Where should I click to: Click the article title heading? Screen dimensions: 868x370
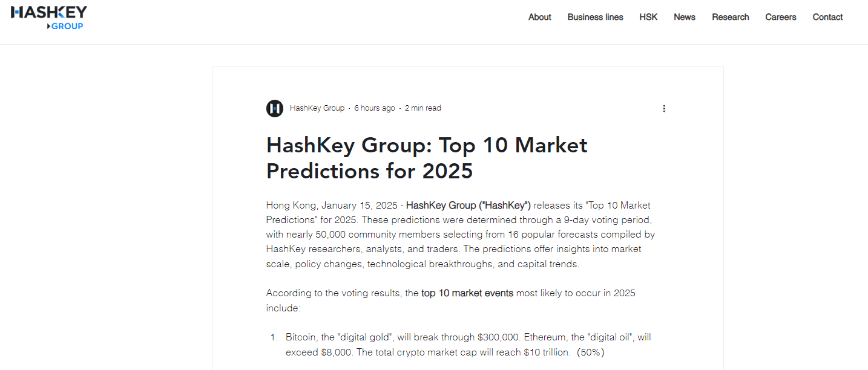click(x=427, y=158)
